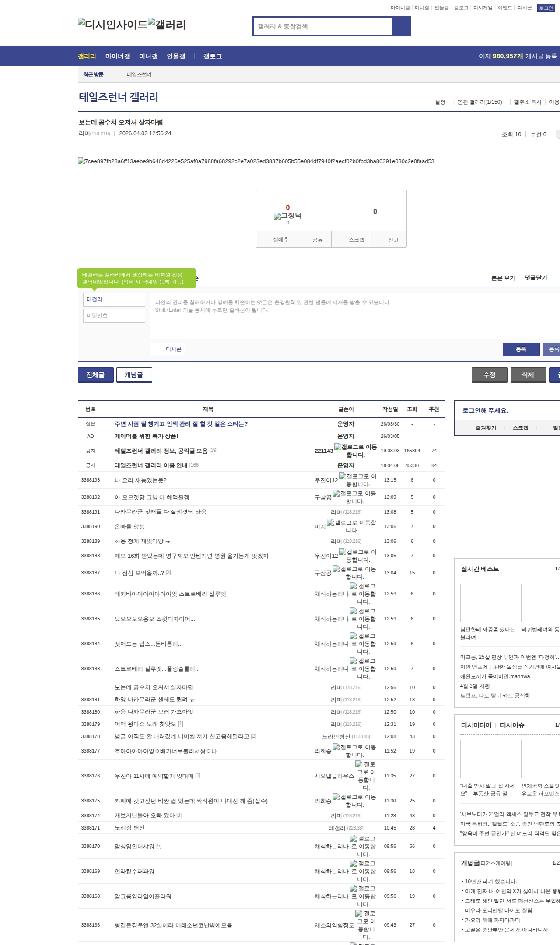Switch post list to 개념글 filter
Screen dimensions: 560x945
click(134, 375)
